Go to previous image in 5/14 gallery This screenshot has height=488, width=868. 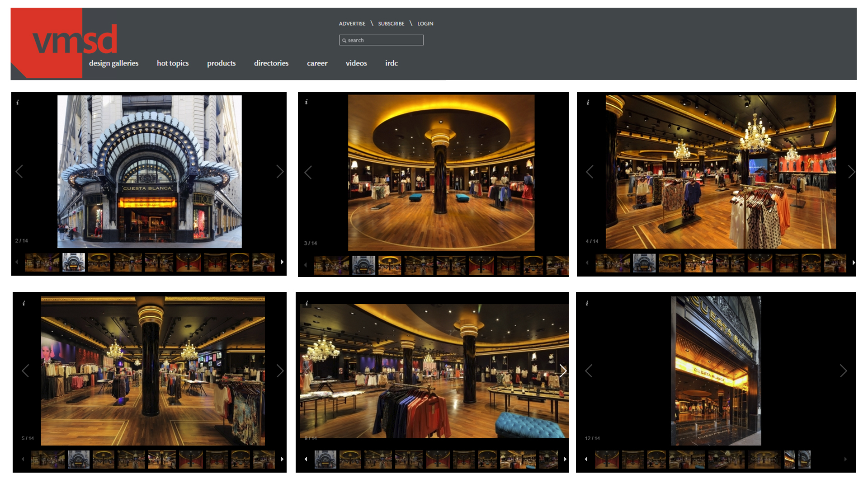[25, 371]
